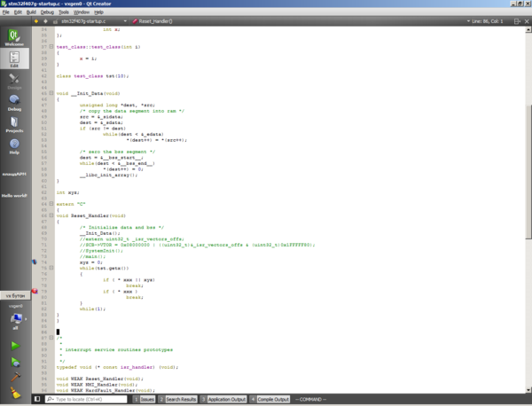Collapse __Init_Data function fold on line 45
The height and width of the screenshot is (406, 532).
tap(51, 93)
